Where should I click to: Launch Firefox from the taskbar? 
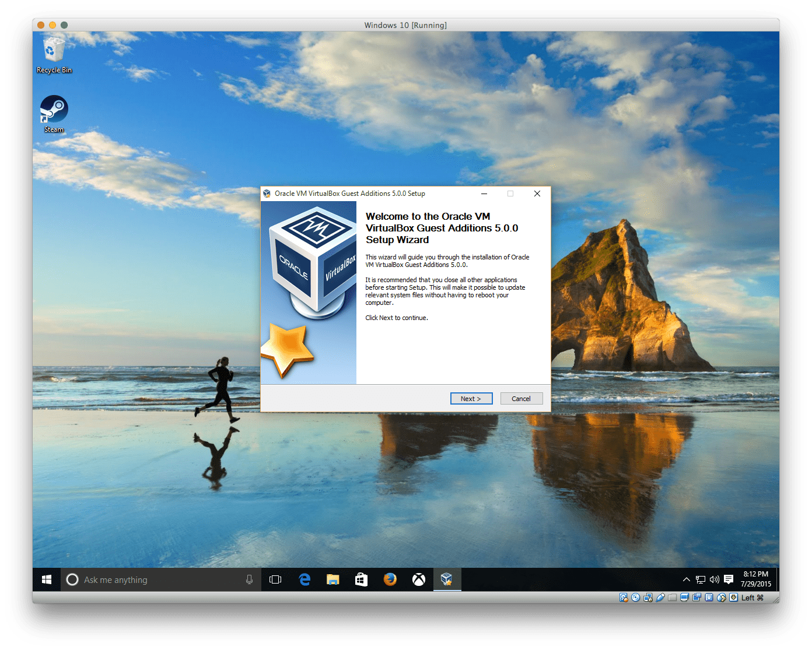[390, 579]
